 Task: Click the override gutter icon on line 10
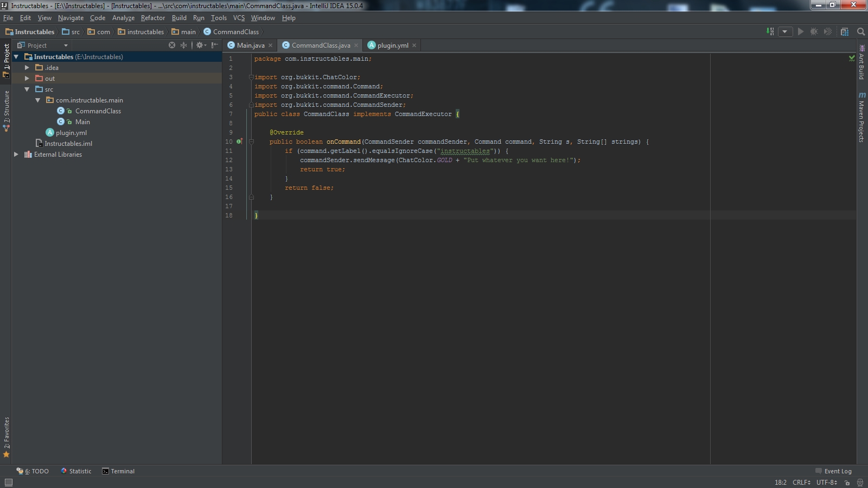pyautogui.click(x=239, y=142)
